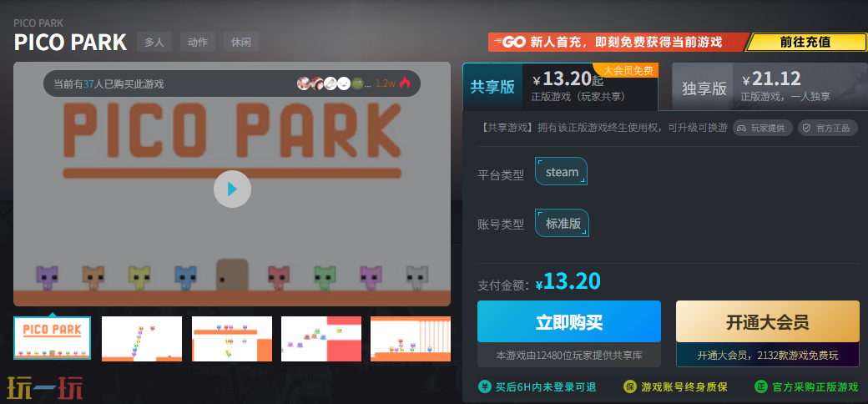Select fifth thumbnail with orange stripes

pos(411,339)
